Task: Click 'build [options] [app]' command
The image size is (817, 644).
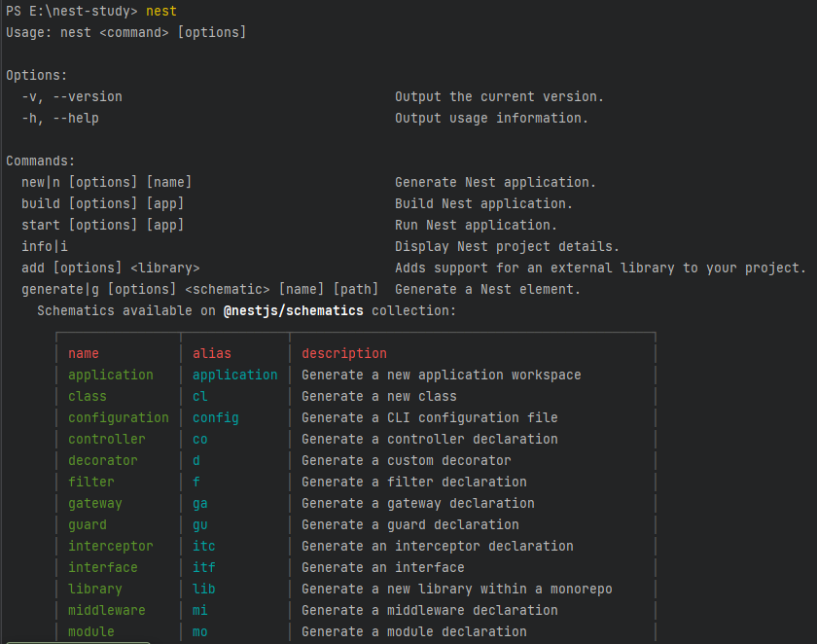Action: coord(103,203)
